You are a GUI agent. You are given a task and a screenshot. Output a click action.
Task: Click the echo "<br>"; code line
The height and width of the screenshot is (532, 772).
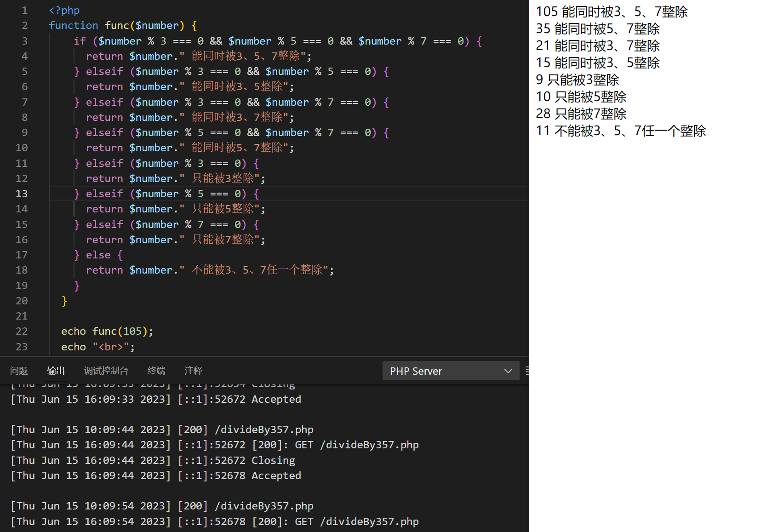98,347
